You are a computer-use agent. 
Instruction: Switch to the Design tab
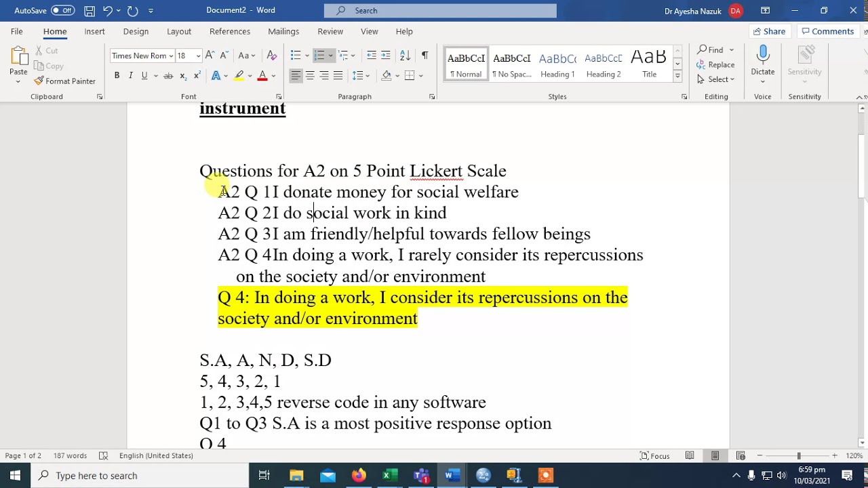(x=136, y=31)
